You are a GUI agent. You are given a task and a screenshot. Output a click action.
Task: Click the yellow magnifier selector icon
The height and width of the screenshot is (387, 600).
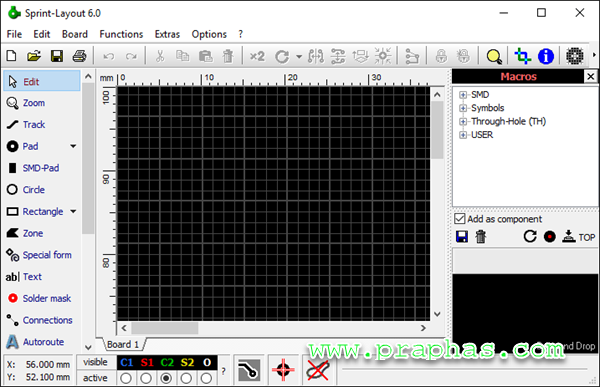pyautogui.click(x=494, y=56)
